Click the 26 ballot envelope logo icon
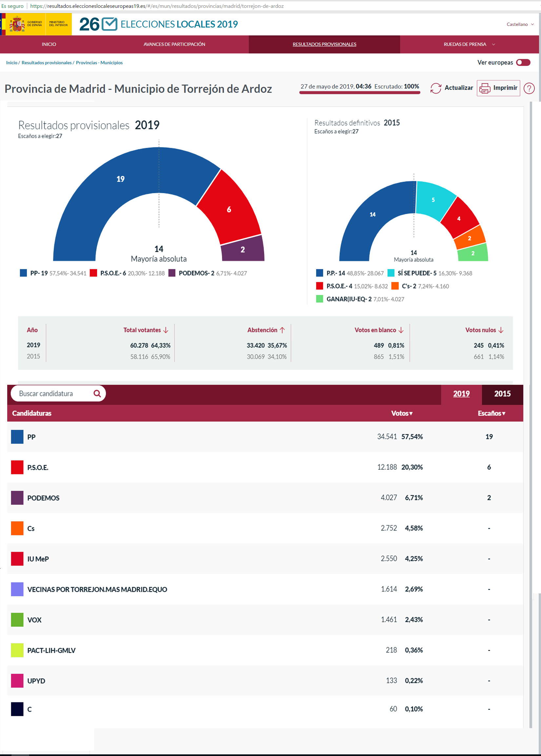Viewport: 541px width, 756px height. (109, 24)
